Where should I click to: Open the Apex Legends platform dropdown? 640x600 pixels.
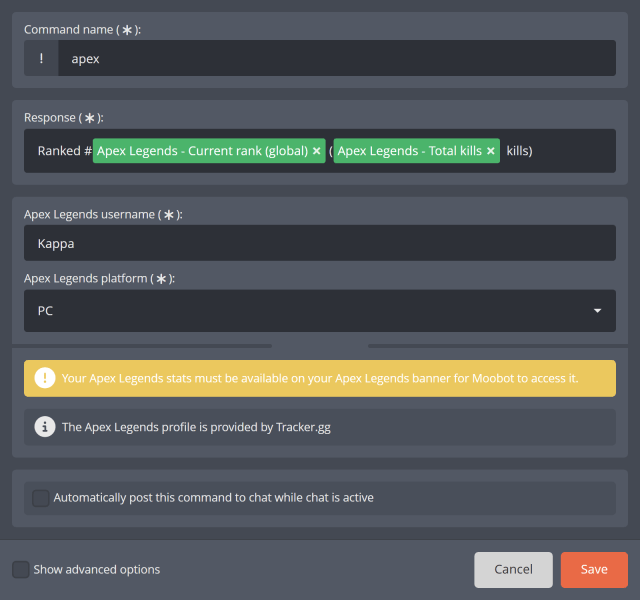pyautogui.click(x=320, y=311)
